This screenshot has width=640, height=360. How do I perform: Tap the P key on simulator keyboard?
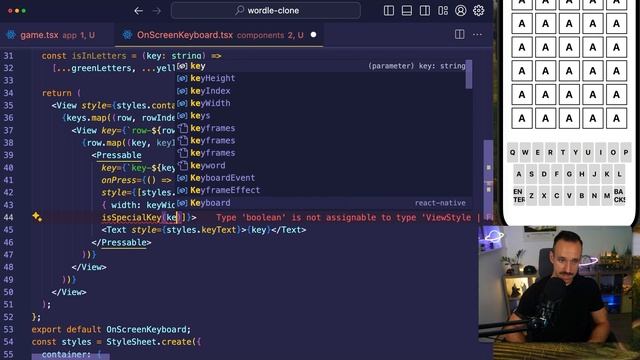point(626,153)
